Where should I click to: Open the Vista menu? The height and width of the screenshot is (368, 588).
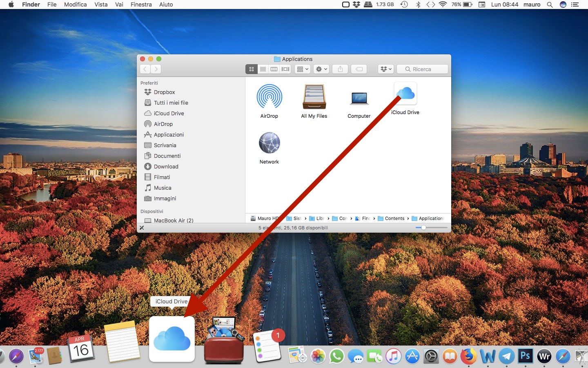click(x=101, y=4)
